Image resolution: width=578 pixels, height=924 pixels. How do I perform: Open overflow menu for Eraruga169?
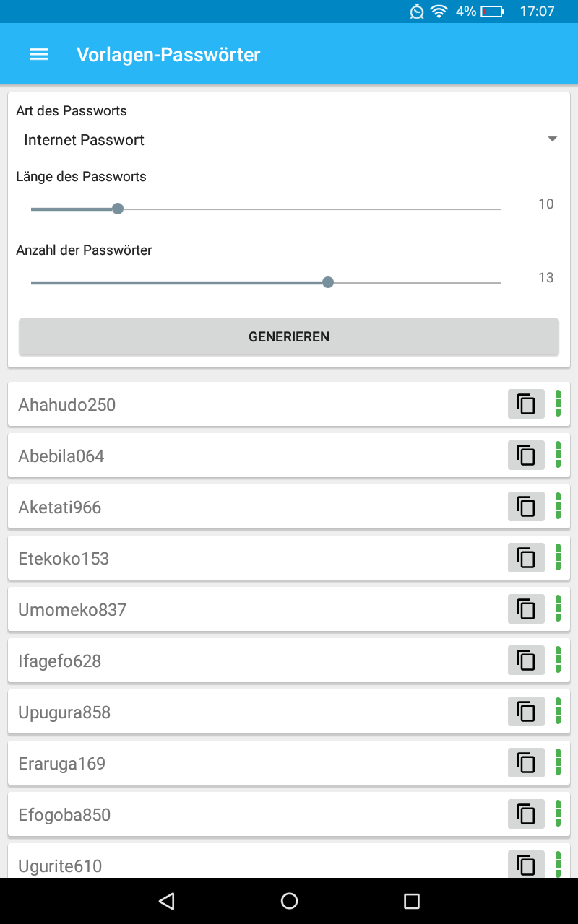(557, 762)
